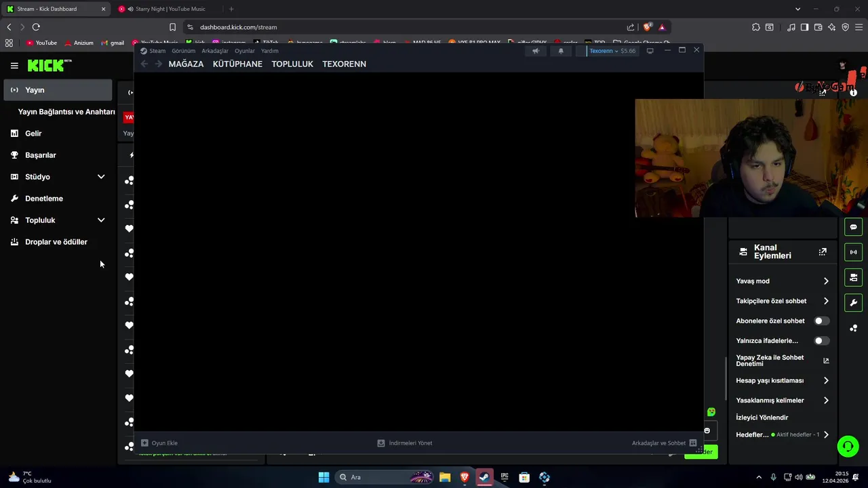
Task: Open the green headset support button
Action: [848, 446]
